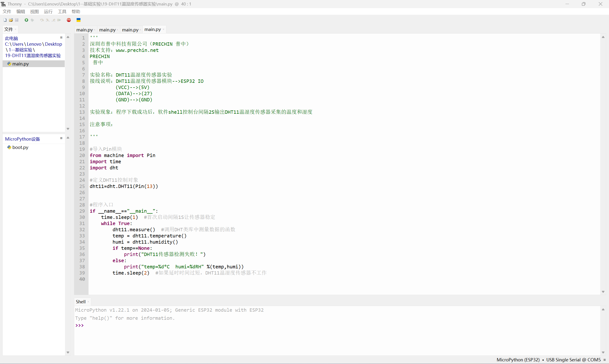
Task: Click the debug bug icon
Action: (x=32, y=20)
